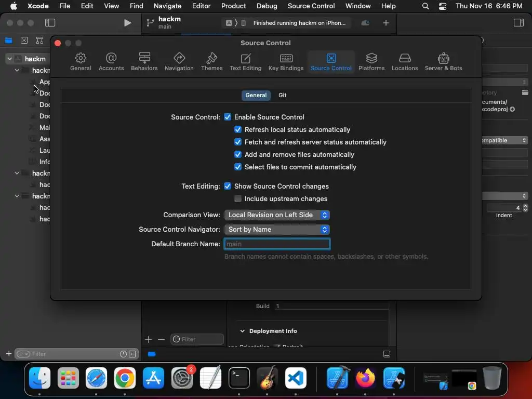Click the plus button in Xcode toolbar

386,23
